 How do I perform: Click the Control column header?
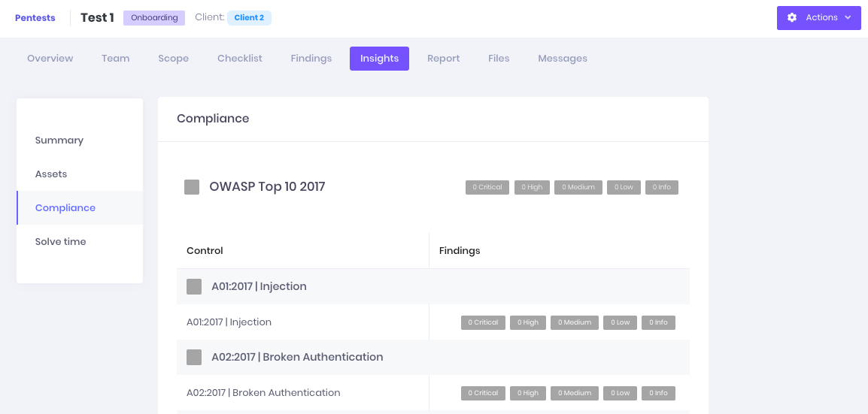coord(205,251)
